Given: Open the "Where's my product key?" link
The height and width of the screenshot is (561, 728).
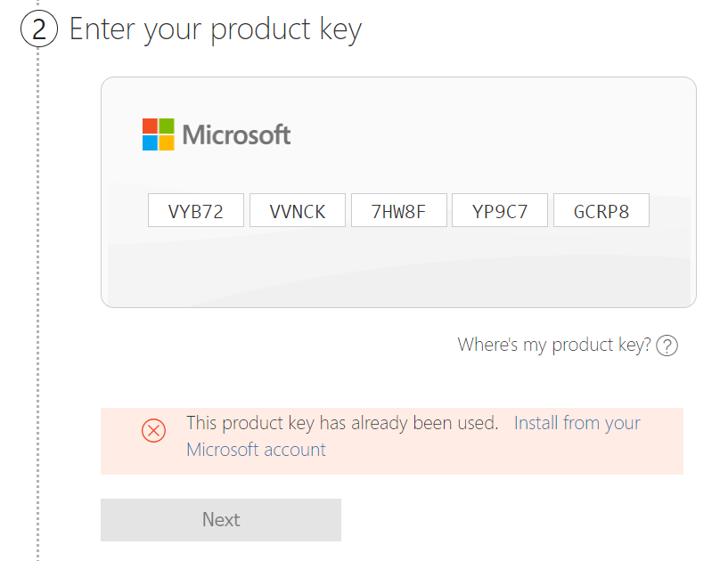Looking at the screenshot, I should (x=554, y=345).
